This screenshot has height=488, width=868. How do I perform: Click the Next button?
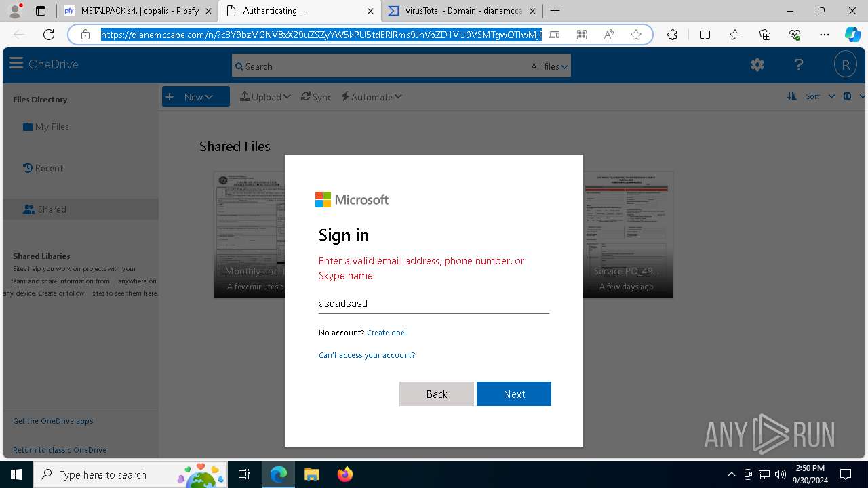click(x=514, y=394)
